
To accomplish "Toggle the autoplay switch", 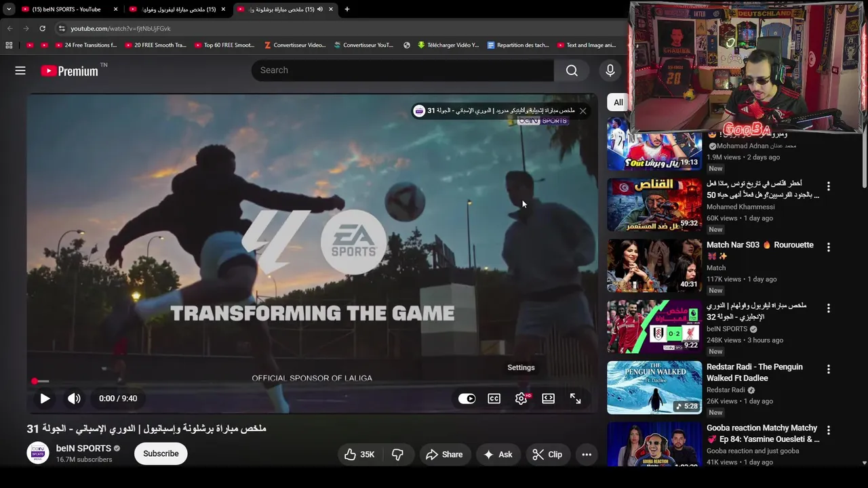I will (x=467, y=399).
